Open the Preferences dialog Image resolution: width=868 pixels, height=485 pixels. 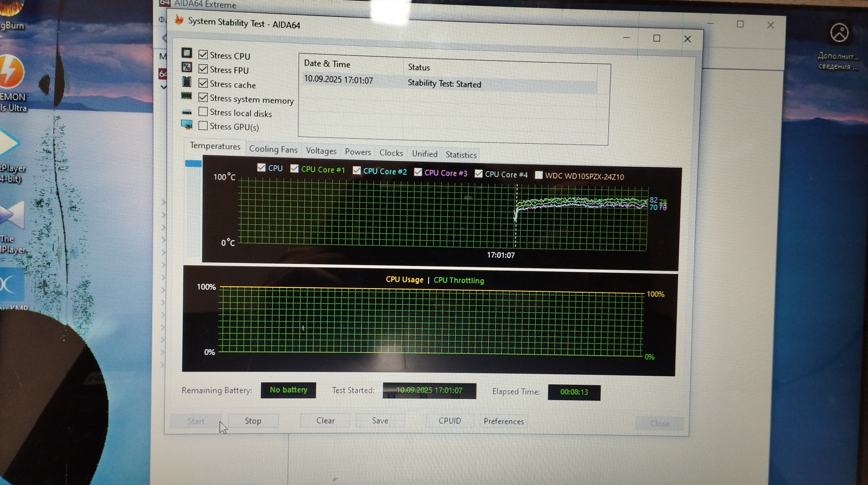coord(503,421)
